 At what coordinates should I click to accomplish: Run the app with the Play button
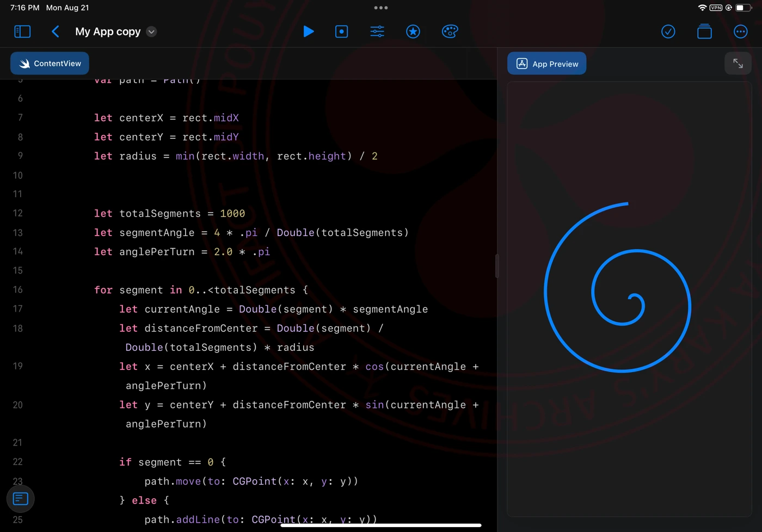(309, 31)
